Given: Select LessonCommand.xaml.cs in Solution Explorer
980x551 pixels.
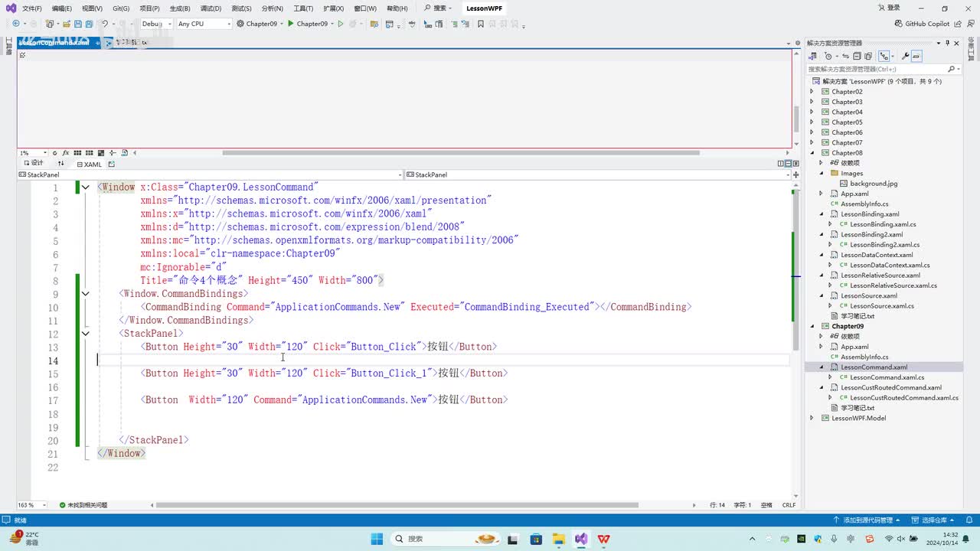Looking at the screenshot, I should (x=887, y=377).
